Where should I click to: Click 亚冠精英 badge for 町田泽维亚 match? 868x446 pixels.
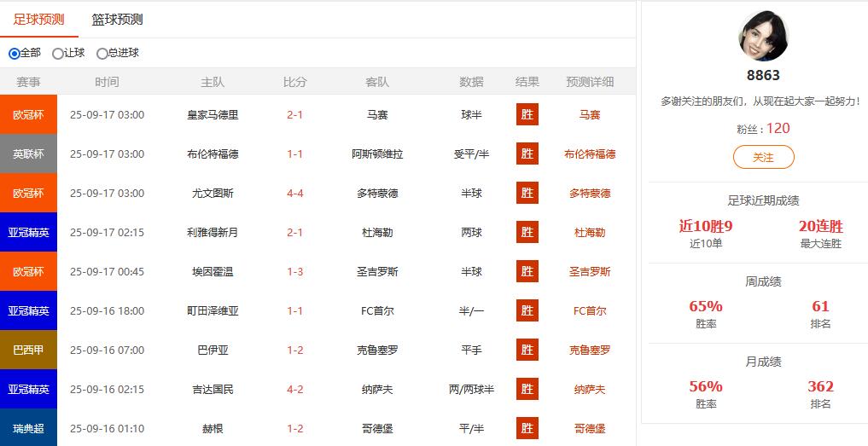point(28,311)
